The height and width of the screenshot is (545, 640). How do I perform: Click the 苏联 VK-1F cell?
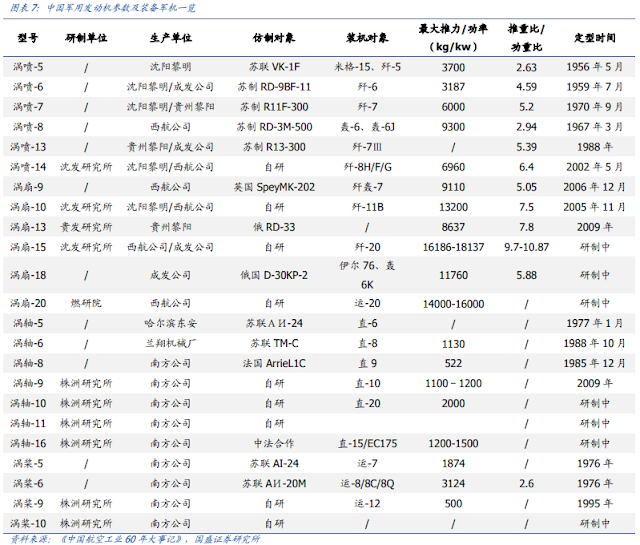coord(274,67)
